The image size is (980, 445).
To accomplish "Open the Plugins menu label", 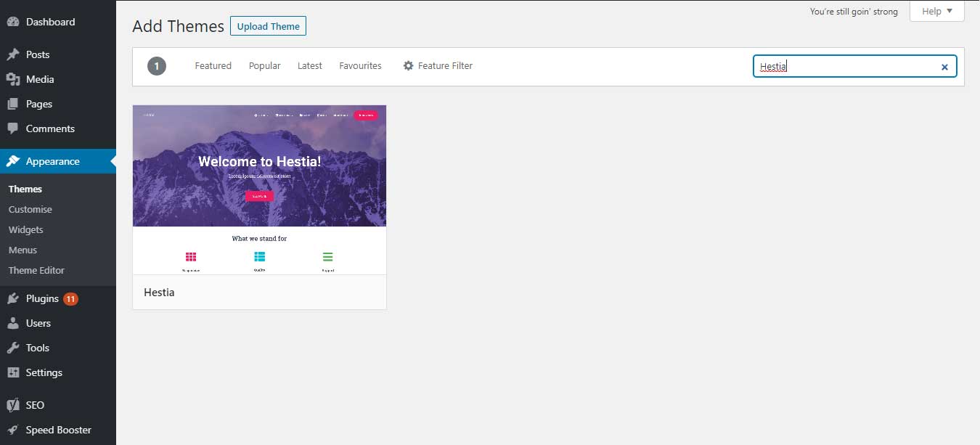I will pyautogui.click(x=42, y=298).
